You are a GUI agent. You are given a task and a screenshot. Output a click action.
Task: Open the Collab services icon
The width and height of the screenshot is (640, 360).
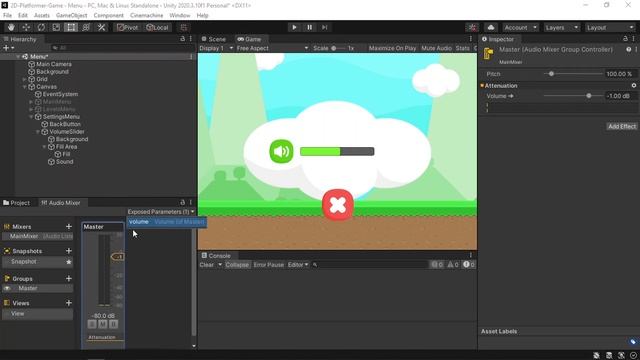pos(472,27)
